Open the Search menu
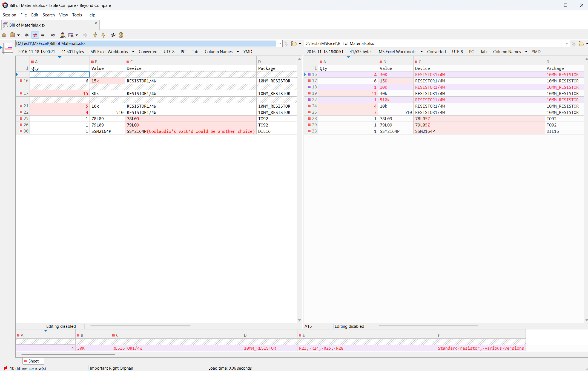The image size is (588, 371). pos(49,15)
